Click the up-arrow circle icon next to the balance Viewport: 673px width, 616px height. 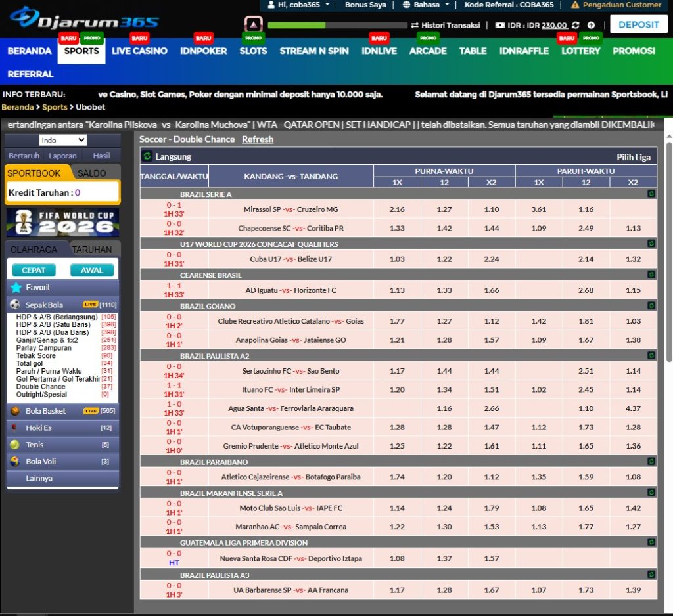[591, 25]
